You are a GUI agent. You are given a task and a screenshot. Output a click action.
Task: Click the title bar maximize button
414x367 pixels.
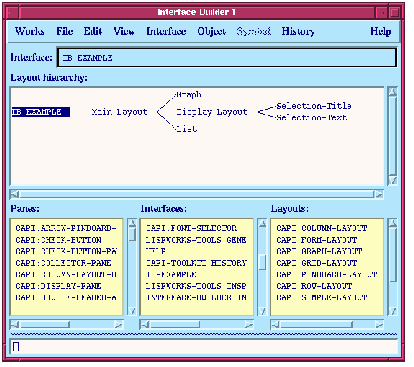tap(394, 13)
